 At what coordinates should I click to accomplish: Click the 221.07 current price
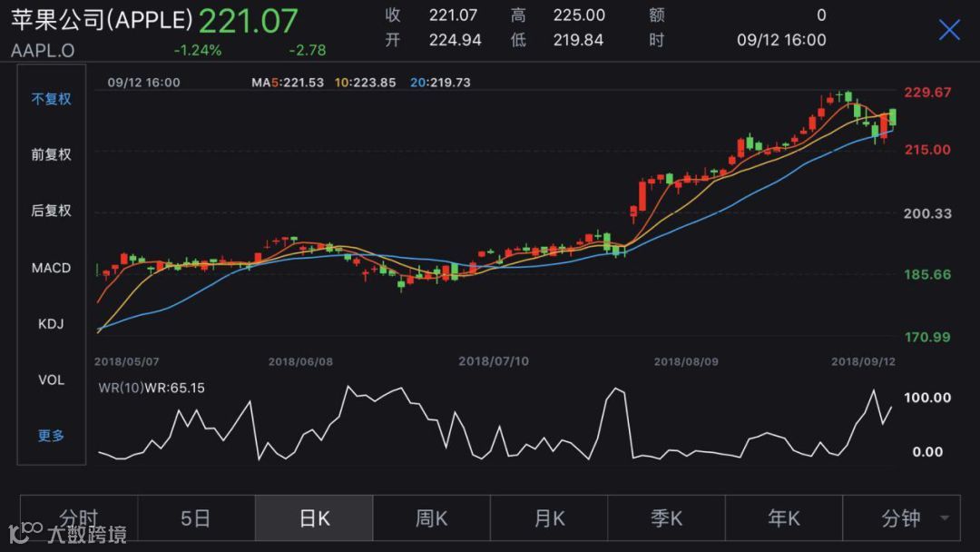click(248, 21)
